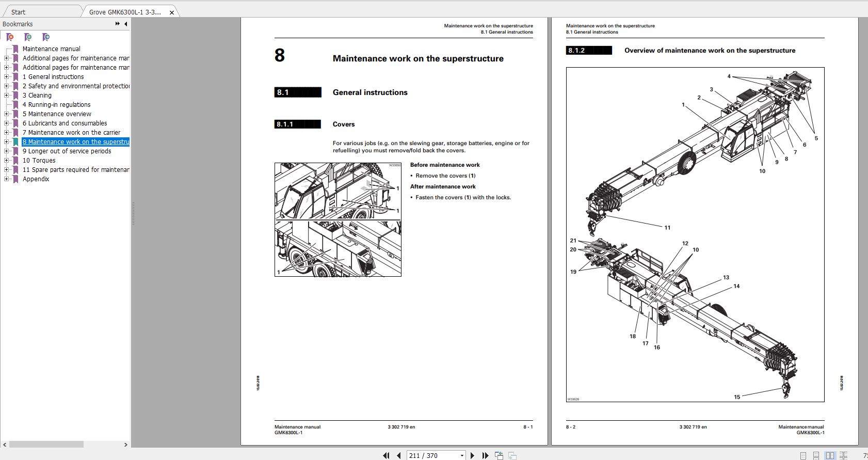Expand 2 Safety and environmental protection
Screen dimensions: 868x460
6,86
